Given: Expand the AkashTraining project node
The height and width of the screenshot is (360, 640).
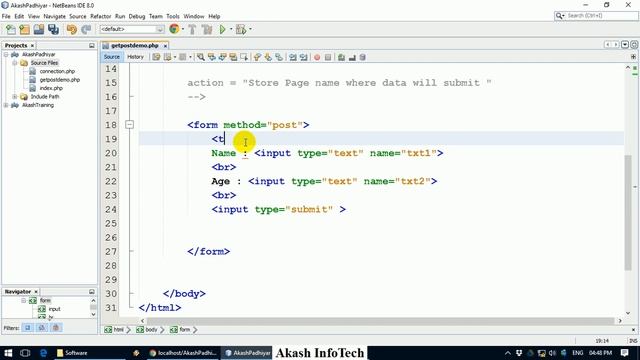Looking at the screenshot, I should 6,105.
